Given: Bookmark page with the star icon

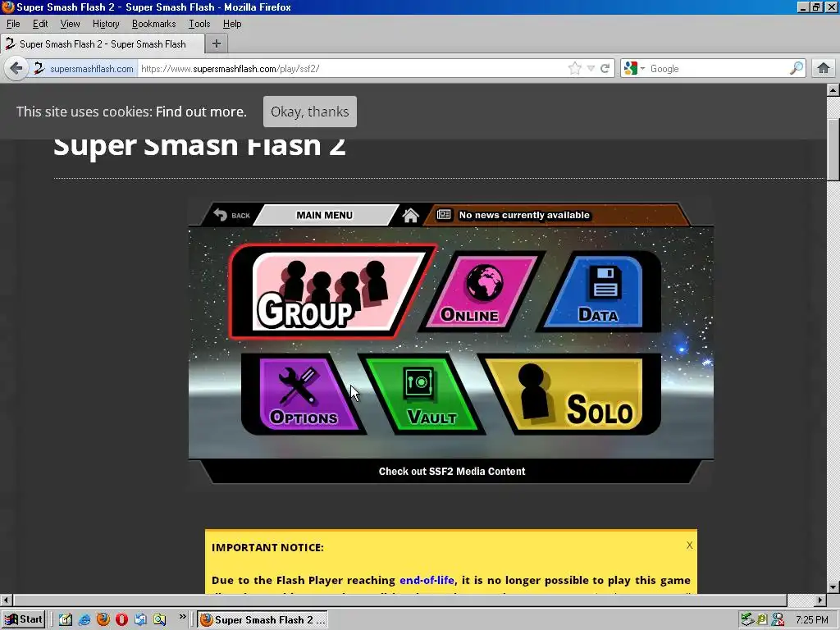Looking at the screenshot, I should [575, 69].
